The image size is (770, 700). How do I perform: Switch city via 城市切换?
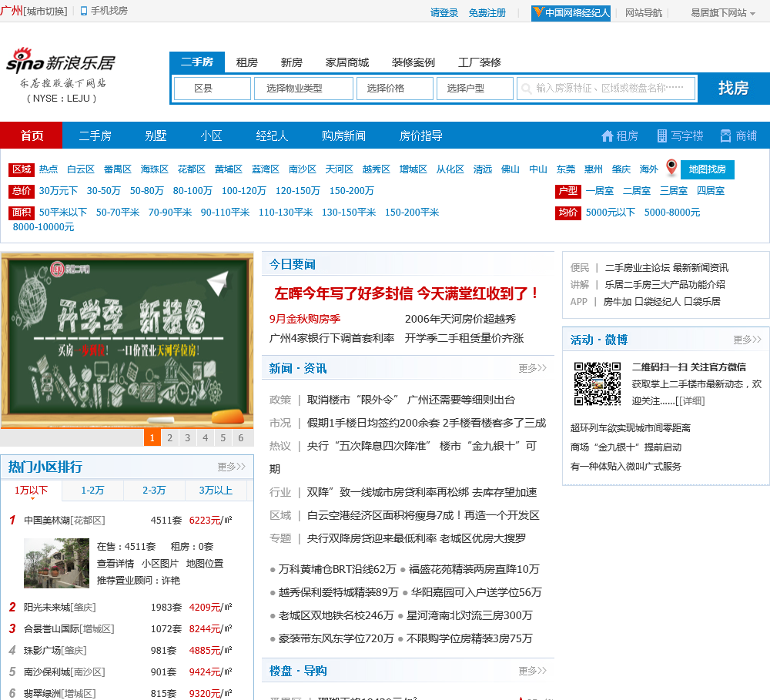point(45,11)
